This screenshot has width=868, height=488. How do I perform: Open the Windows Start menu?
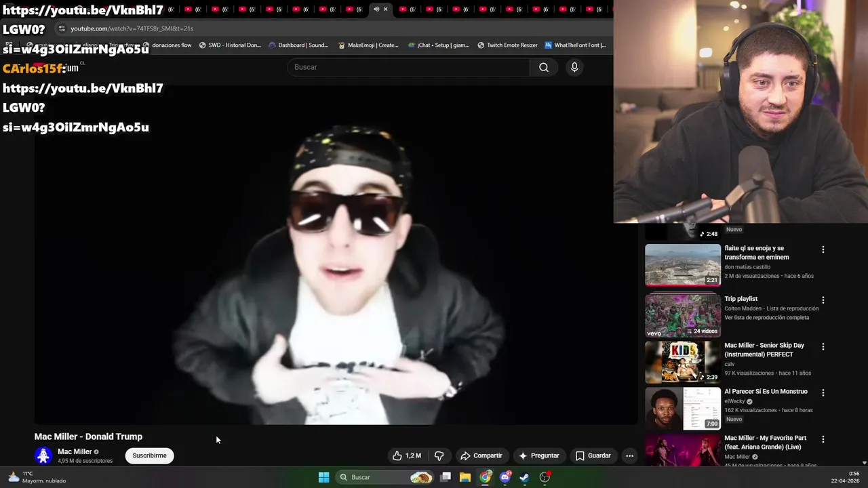pyautogui.click(x=323, y=477)
